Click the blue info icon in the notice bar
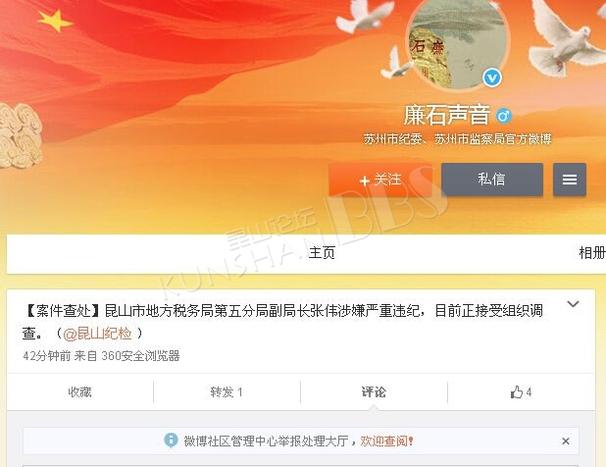 pyautogui.click(x=171, y=440)
